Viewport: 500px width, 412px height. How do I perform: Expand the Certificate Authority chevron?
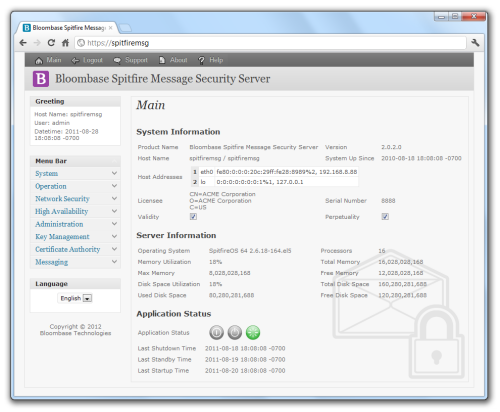click(x=114, y=249)
